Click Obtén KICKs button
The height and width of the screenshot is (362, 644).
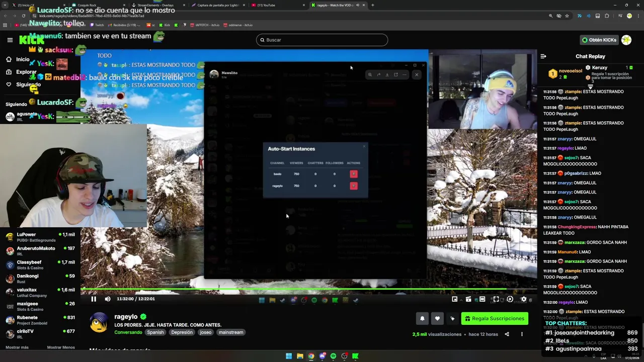(599, 40)
